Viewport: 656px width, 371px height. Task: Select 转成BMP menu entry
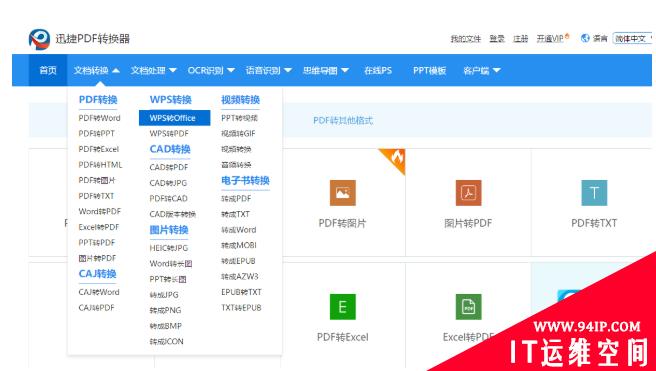coord(166,326)
